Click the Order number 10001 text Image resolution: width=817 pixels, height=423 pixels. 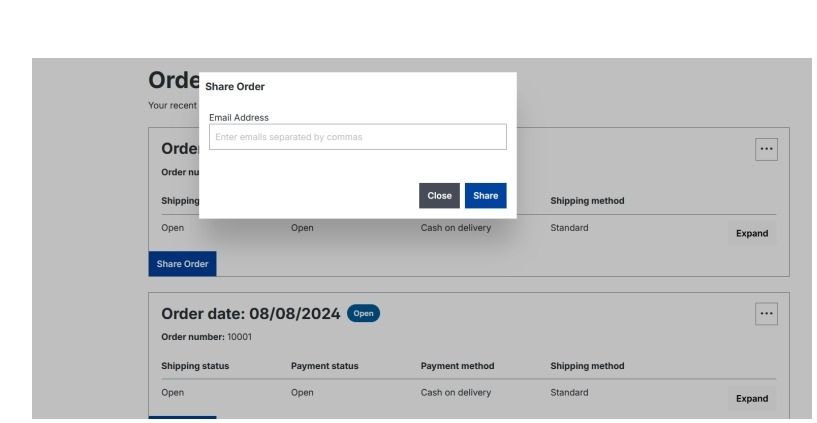tap(207, 335)
